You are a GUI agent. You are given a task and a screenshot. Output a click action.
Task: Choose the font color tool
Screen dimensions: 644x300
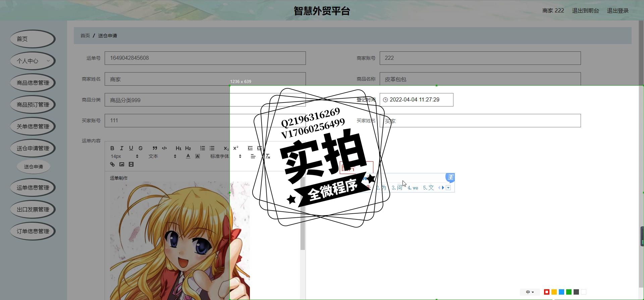188,156
